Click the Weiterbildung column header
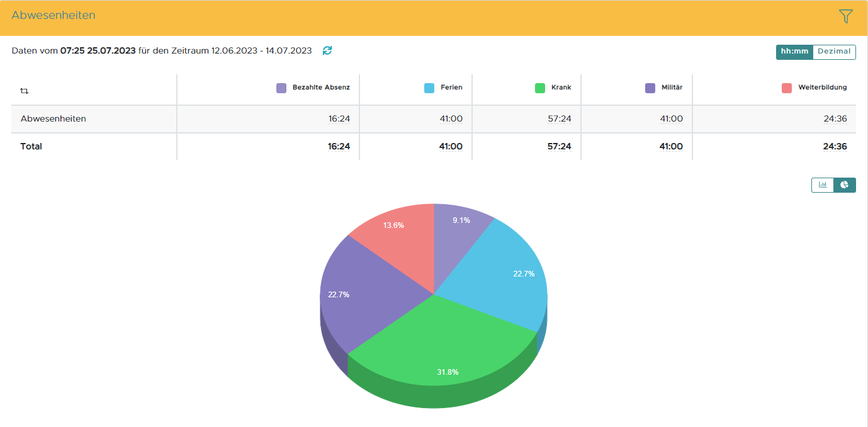This screenshot has height=427, width=868. coord(822,88)
